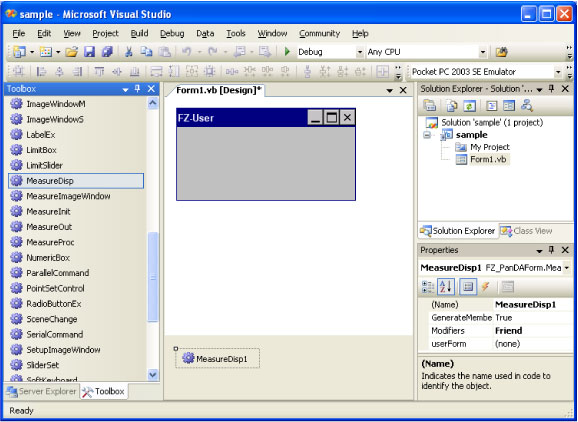
Task: Open the Debug configuration dropdown
Action: tap(360, 52)
